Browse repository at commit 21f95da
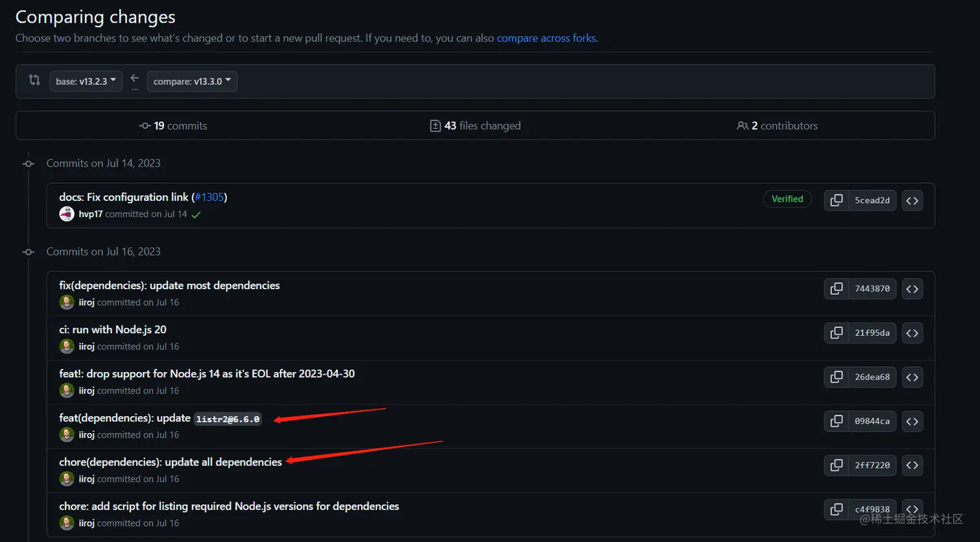 coord(912,333)
